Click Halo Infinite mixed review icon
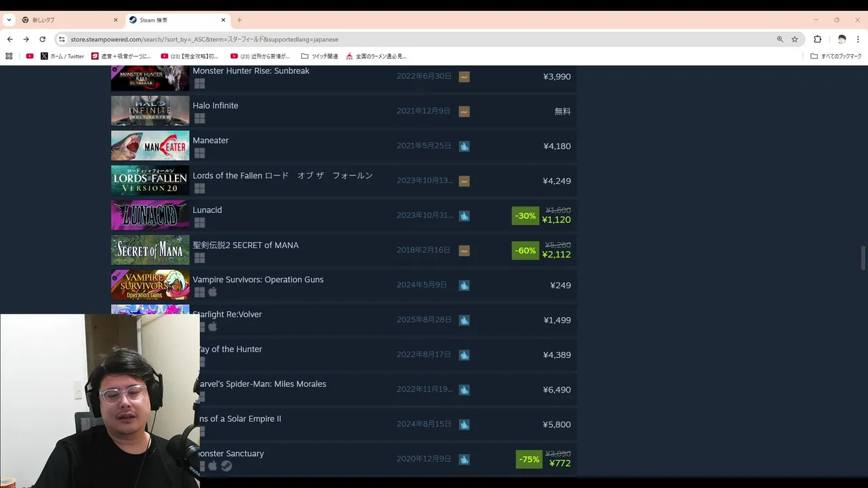Screen dimensions: 868x488 464,111
